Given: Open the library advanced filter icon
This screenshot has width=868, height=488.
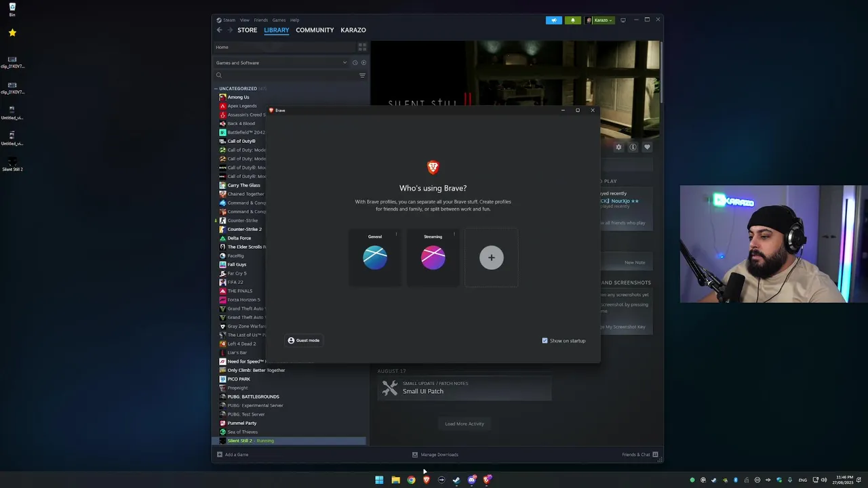Looking at the screenshot, I should [362, 75].
